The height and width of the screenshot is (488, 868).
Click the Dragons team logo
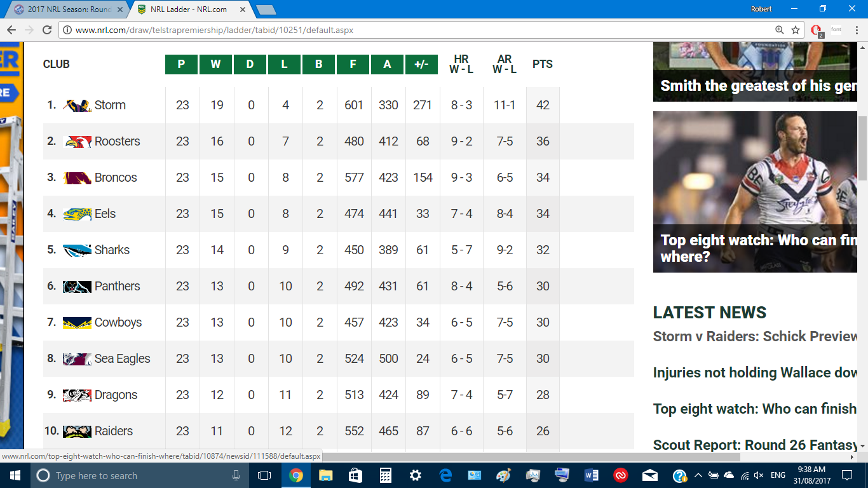point(78,395)
